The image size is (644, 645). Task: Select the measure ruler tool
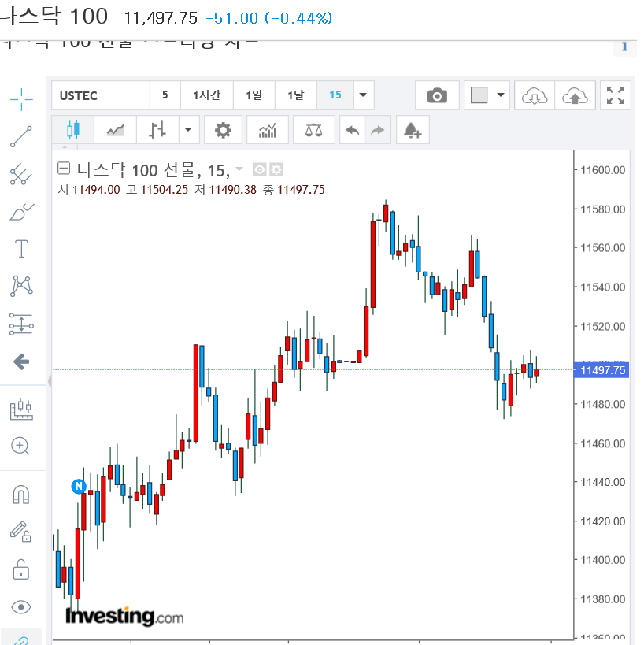(x=21, y=410)
